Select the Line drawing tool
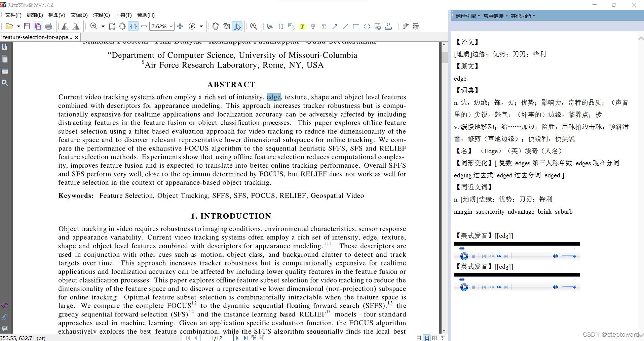Viewport: 644px width, 341px height. point(345,27)
